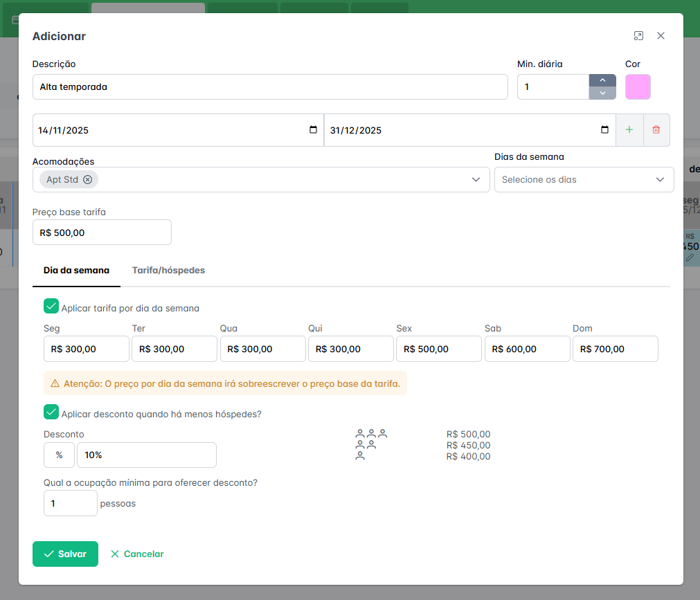Remove the Apt Std accommodation tag
The height and width of the screenshot is (600, 700).
point(87,180)
